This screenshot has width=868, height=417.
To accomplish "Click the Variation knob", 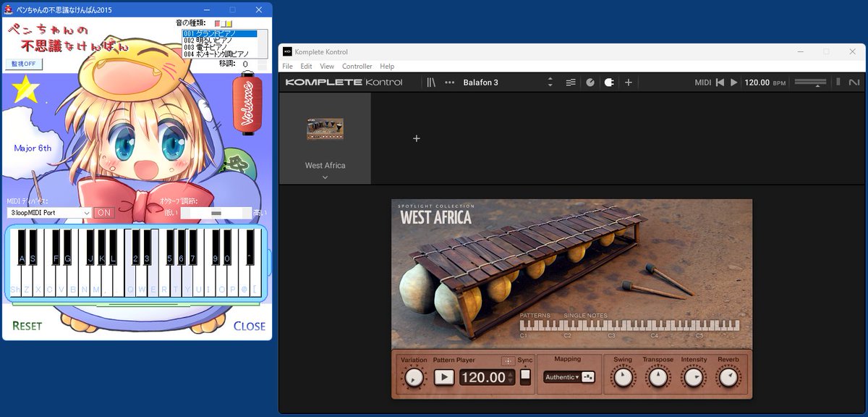I will [414, 377].
